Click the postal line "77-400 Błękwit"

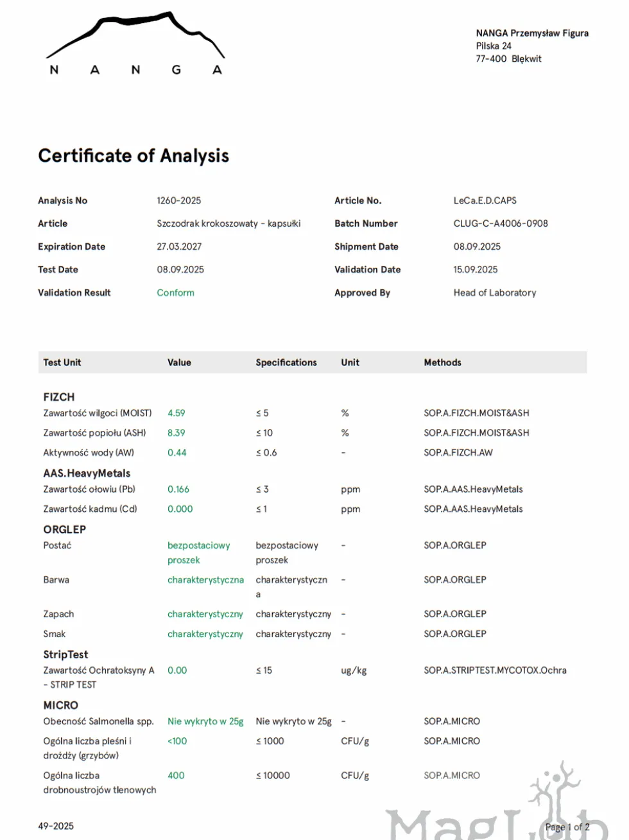[x=508, y=58]
